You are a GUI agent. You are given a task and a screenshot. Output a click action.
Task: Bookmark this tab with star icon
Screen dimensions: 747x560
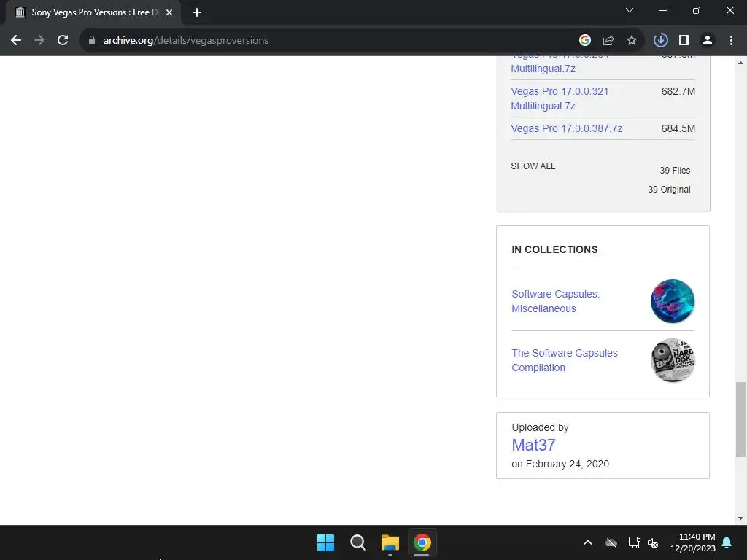click(632, 41)
